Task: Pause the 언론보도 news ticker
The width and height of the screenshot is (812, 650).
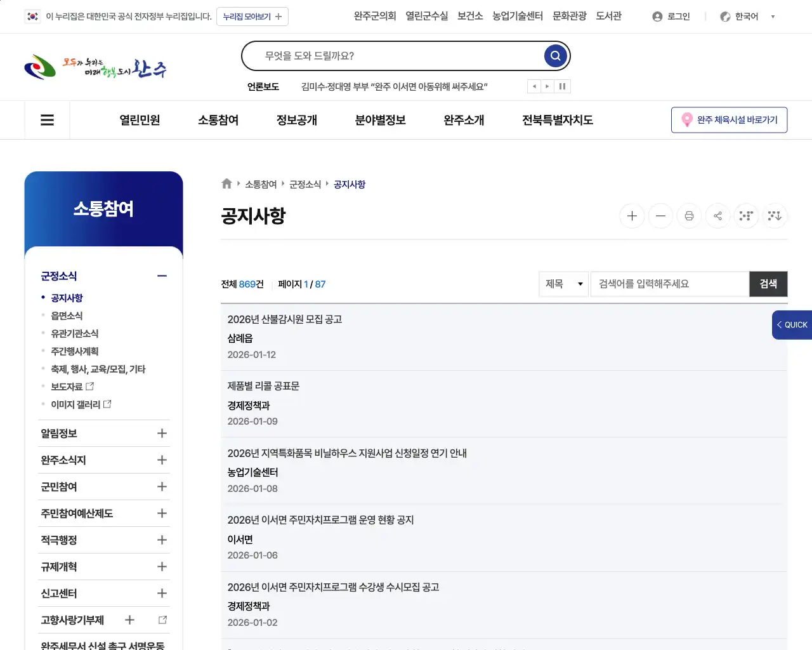Action: pos(562,86)
